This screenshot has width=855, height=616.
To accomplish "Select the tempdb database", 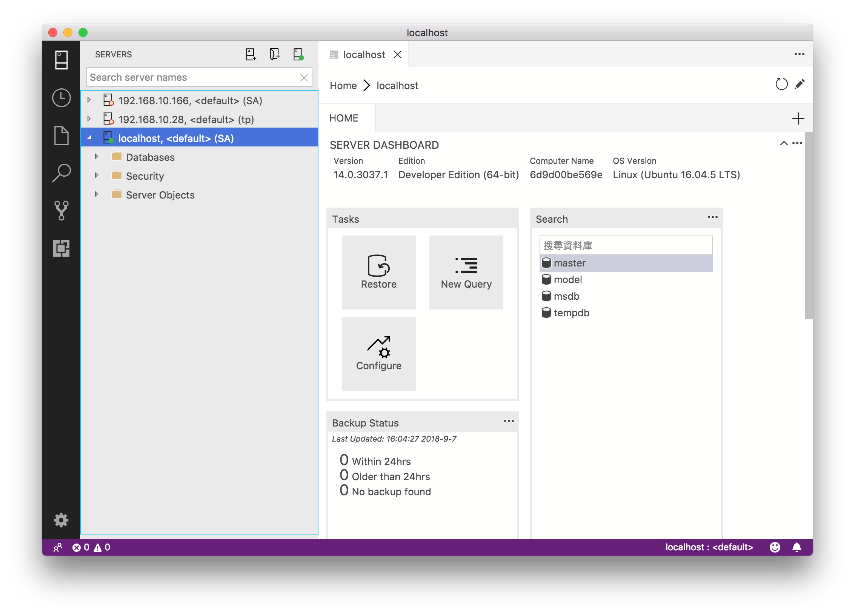I will (626, 313).
